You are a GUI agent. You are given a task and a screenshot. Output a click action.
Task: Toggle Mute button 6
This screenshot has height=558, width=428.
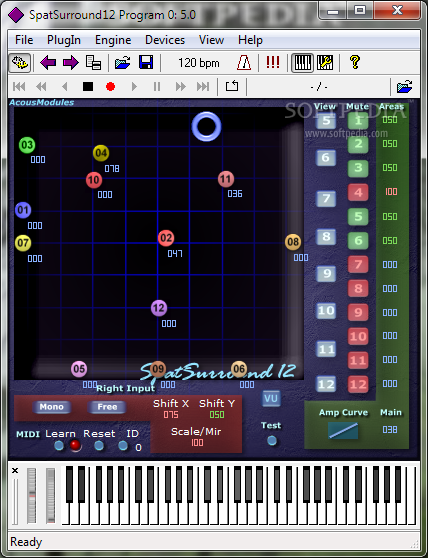[358, 241]
